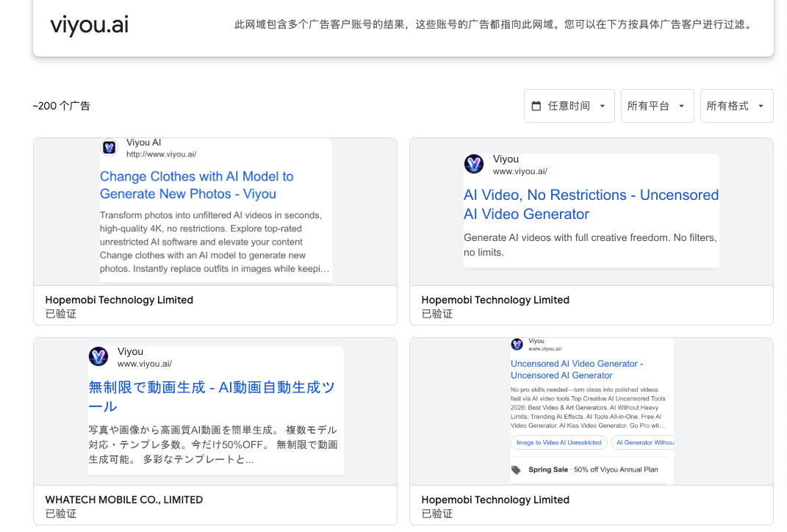This screenshot has height=532, width=787.
Task: Select the 'Image to Video AI Unrestricted' chip
Action: [x=558, y=442]
